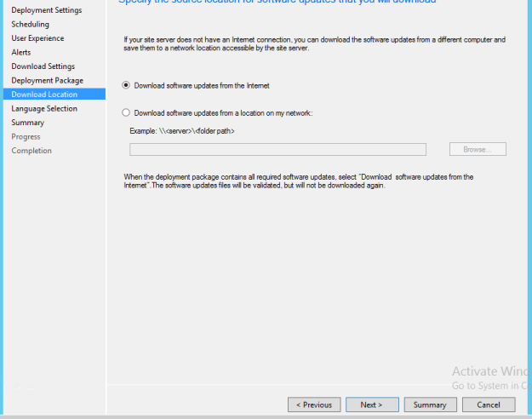This screenshot has height=419, width=532.
Task: Open the Deployment Settings wizard page
Action: tap(47, 10)
